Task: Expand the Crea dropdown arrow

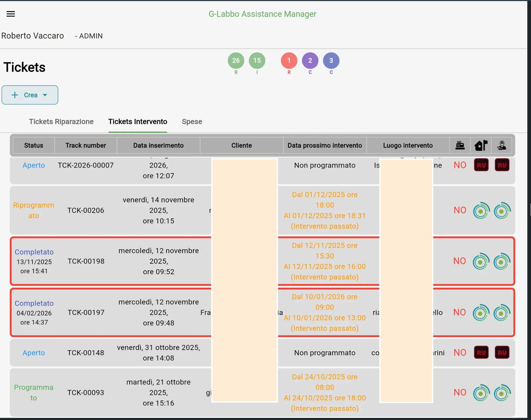Action: click(x=45, y=95)
